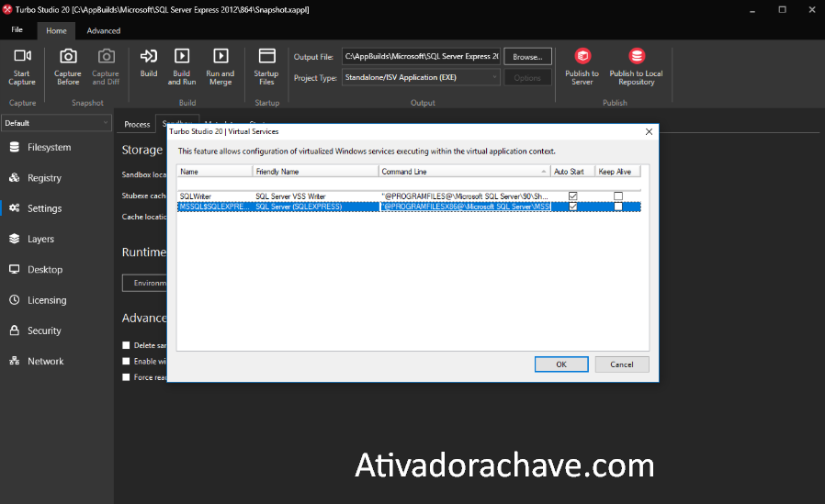This screenshot has width=825, height=504.
Task: Toggle Auto Start for SQL Server (SQLEXPRESS)
Action: click(573, 207)
